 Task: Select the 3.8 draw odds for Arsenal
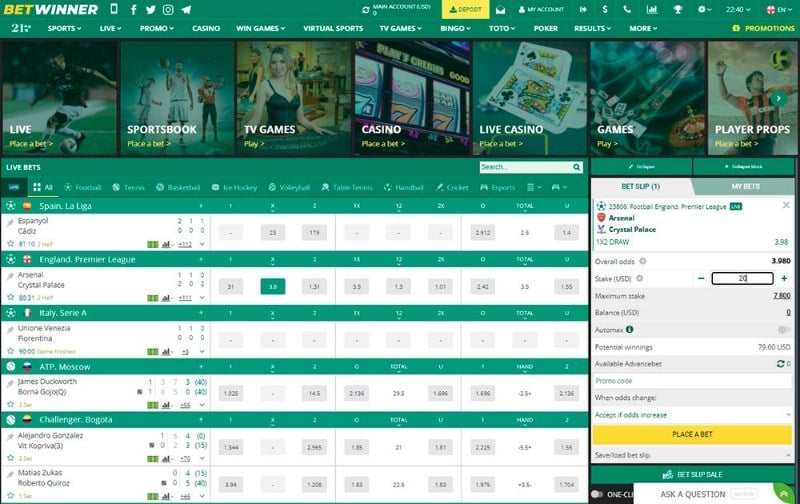(x=272, y=286)
